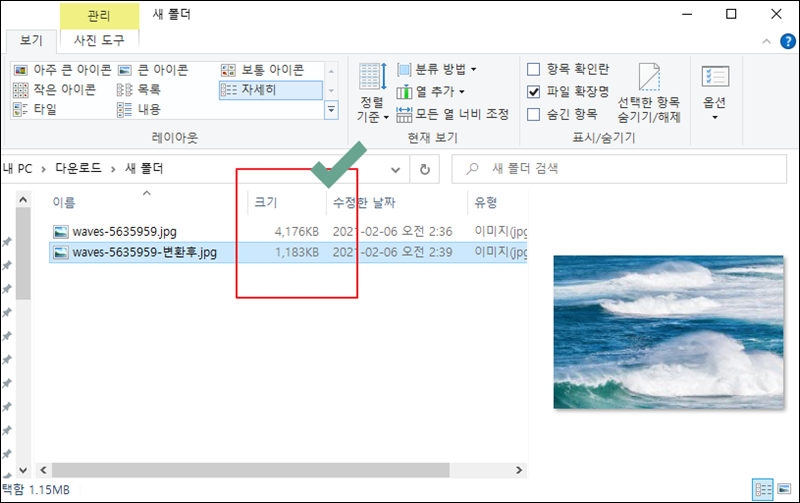Sort by the 크기 column header
800x503 pixels.
tap(265, 203)
